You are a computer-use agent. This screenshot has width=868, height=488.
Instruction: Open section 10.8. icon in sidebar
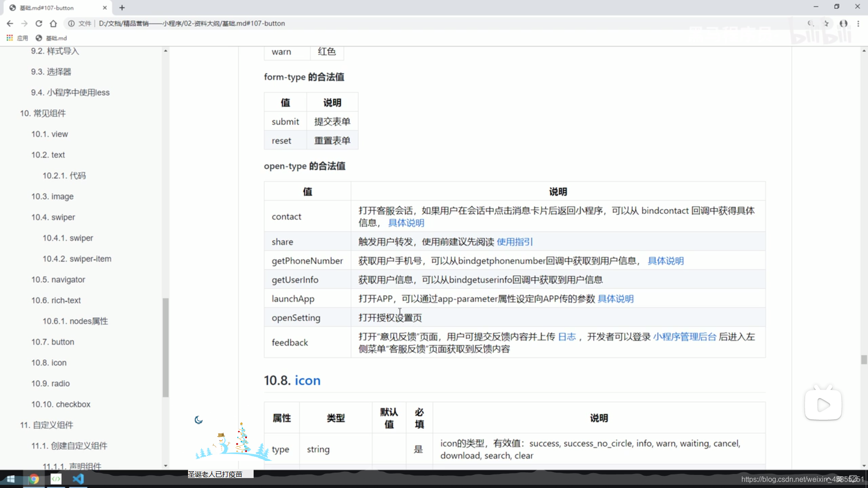click(x=49, y=363)
